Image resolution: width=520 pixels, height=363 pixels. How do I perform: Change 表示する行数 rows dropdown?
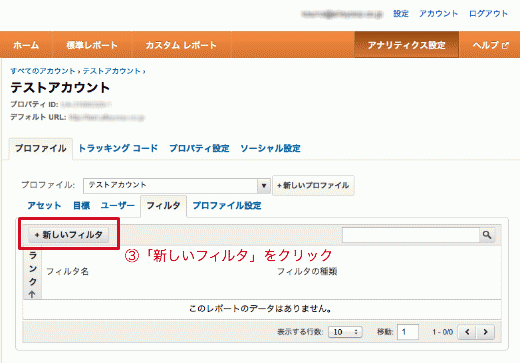pyautogui.click(x=345, y=332)
